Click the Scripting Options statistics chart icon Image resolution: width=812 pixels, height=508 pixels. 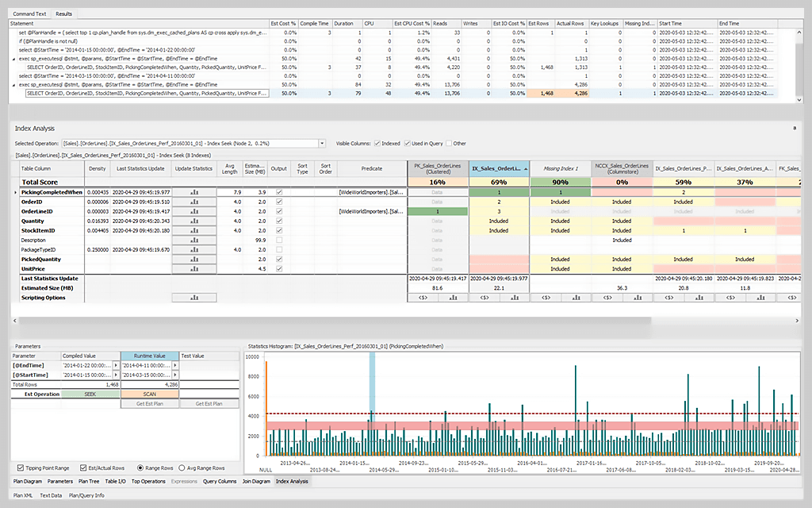point(194,298)
